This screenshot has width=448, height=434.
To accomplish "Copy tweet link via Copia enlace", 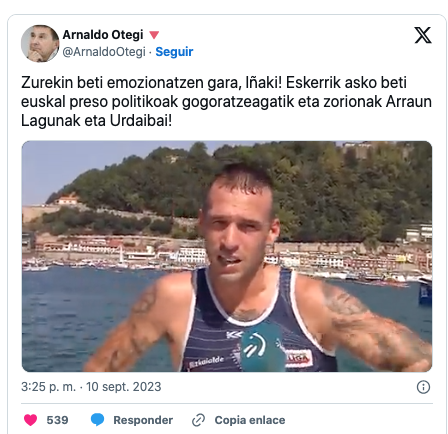I will click(250, 420).
